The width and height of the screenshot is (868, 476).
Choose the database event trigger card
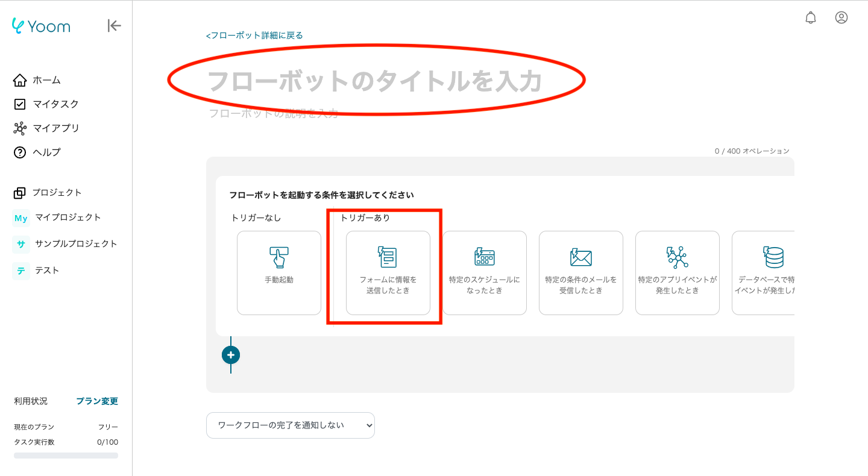764,272
